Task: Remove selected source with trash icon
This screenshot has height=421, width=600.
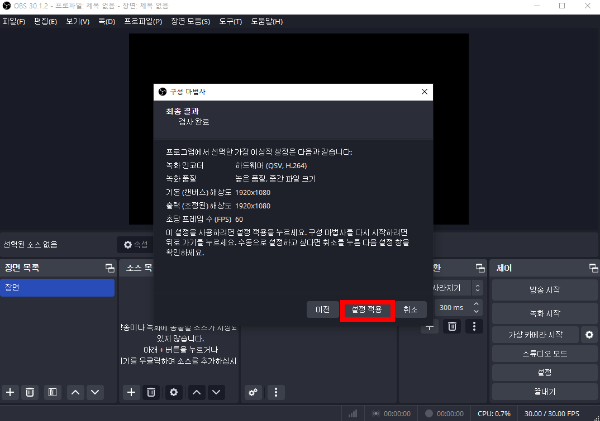Action: 151,392
